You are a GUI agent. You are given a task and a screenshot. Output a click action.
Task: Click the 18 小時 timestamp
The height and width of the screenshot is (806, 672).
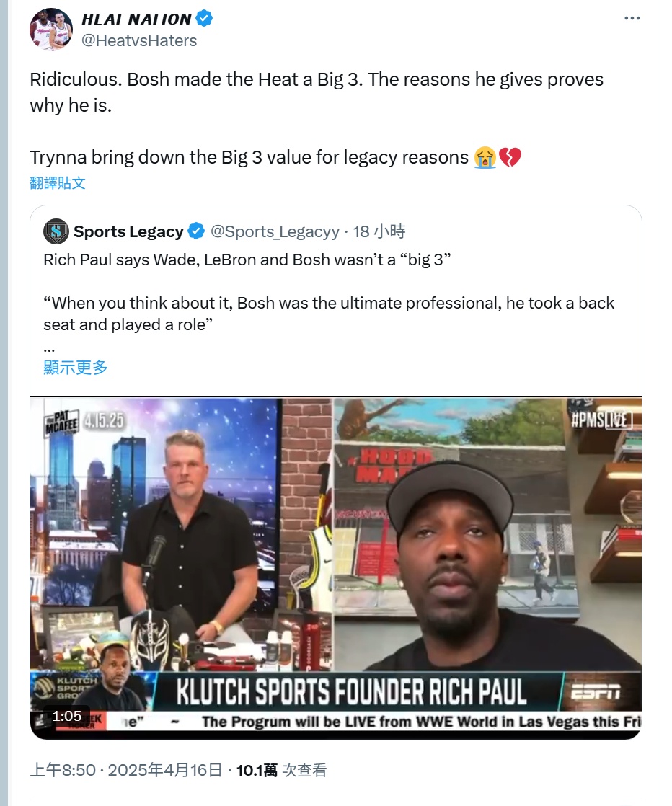379,231
